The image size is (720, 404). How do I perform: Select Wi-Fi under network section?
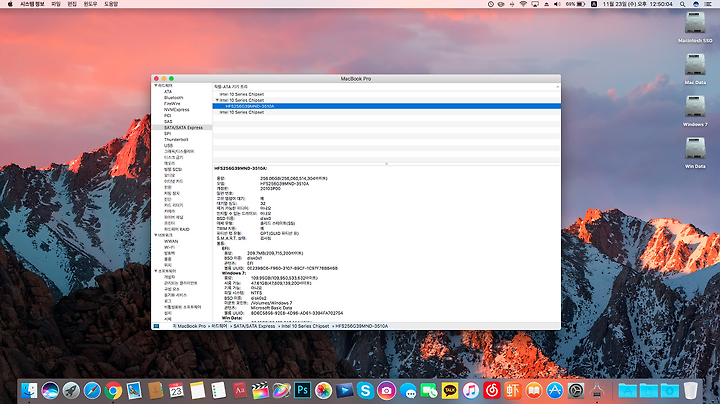169,247
